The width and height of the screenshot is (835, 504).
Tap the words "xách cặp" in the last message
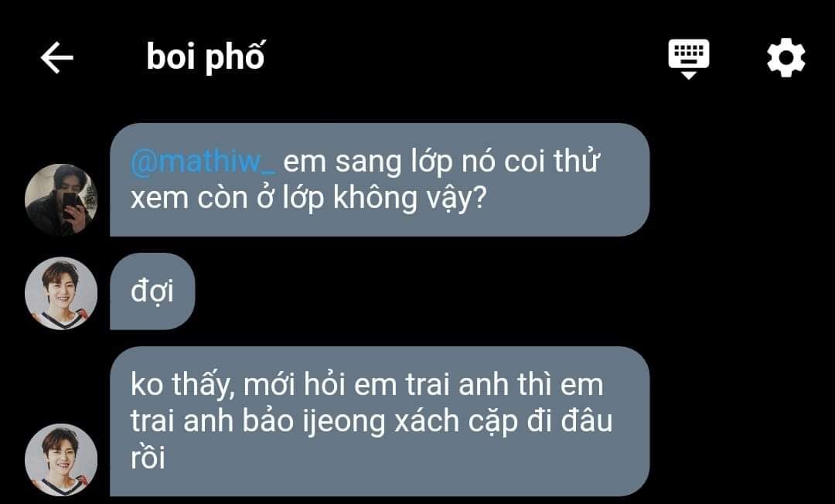tap(456, 422)
